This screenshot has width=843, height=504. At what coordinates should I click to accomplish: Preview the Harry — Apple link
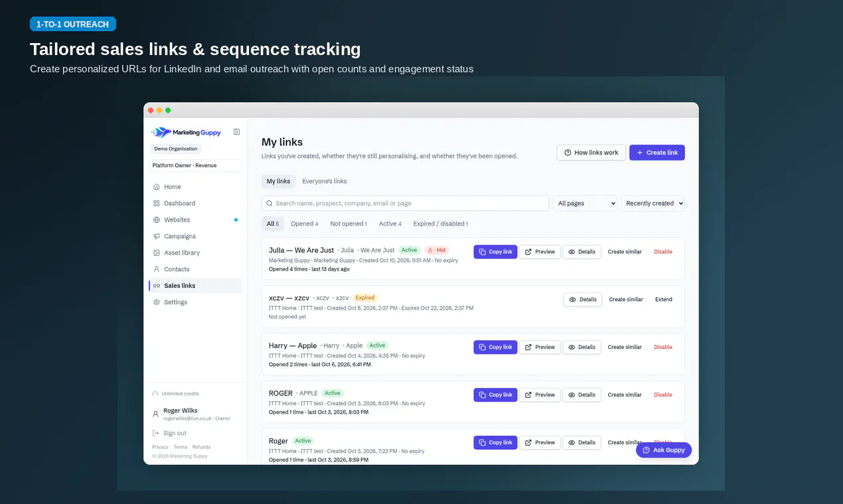pos(540,347)
